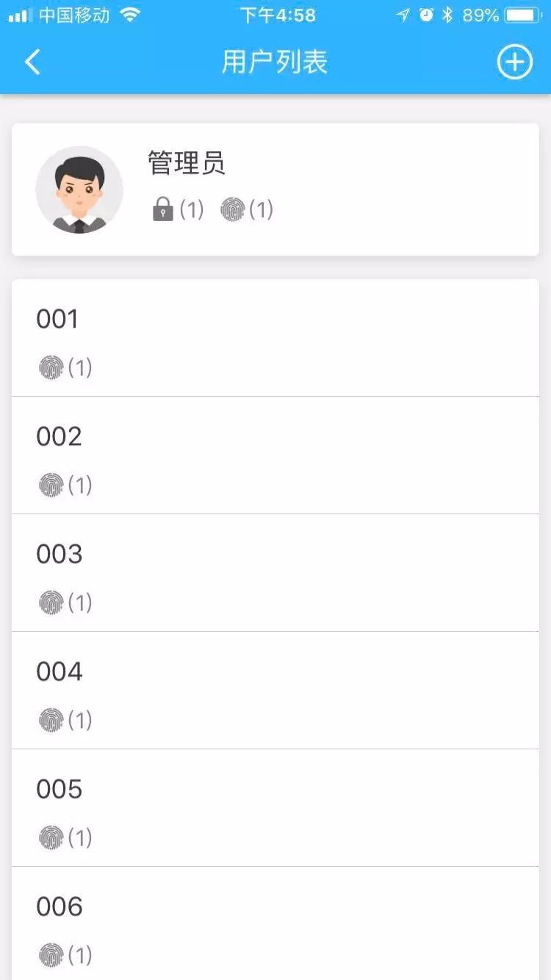Tap the administrator's fingerprint icon
The image size is (551, 980).
tap(233, 210)
